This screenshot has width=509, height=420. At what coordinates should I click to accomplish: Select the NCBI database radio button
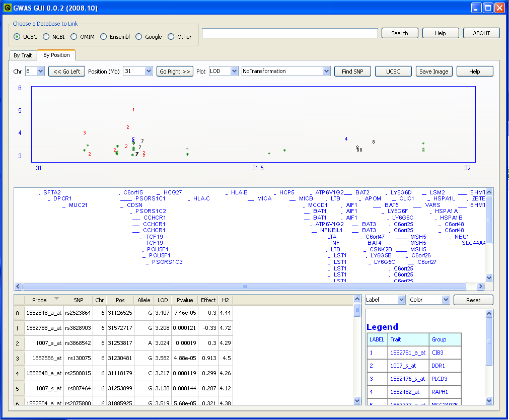(46, 37)
